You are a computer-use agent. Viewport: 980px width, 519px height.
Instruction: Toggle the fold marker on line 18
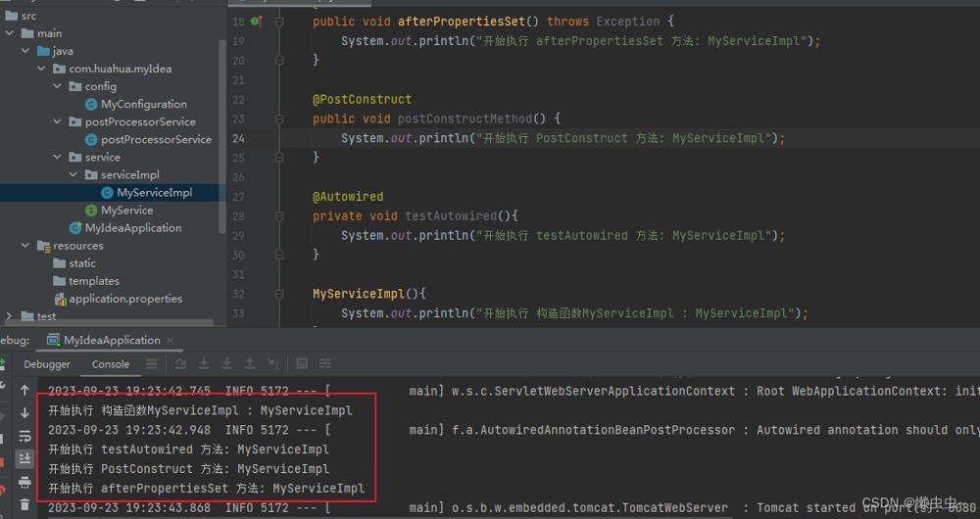(279, 22)
